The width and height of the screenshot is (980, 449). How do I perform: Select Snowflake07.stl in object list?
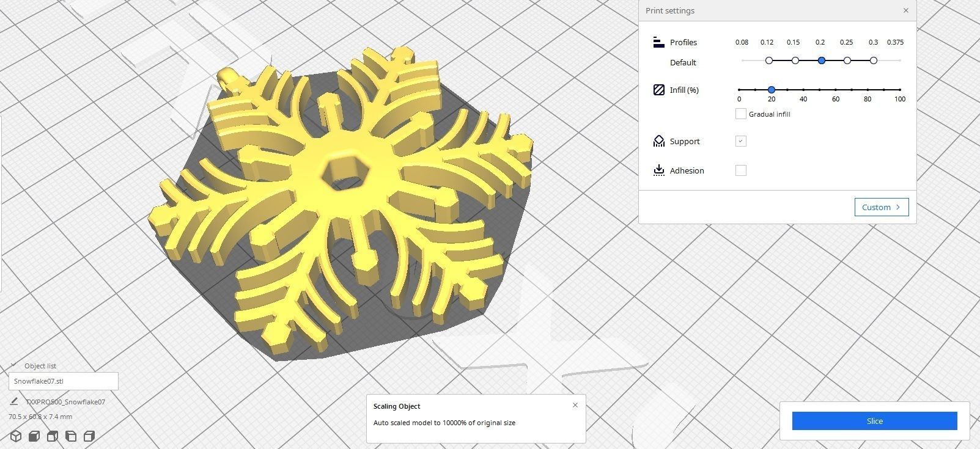click(x=64, y=381)
